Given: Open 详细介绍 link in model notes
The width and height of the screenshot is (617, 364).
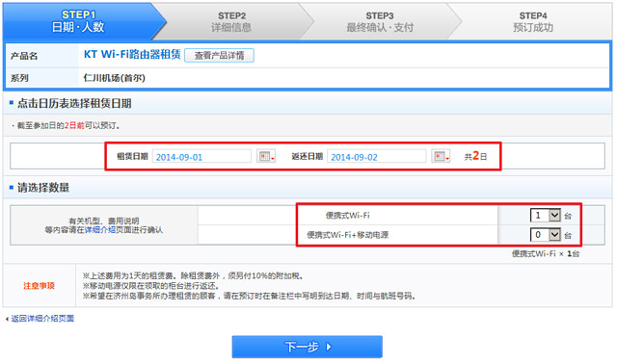Looking at the screenshot, I should pos(100,230).
